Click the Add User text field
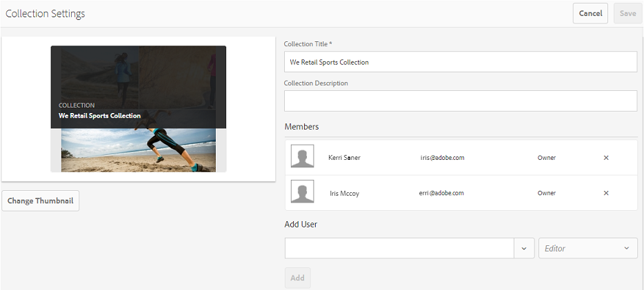This screenshot has width=644, height=290. coord(399,248)
